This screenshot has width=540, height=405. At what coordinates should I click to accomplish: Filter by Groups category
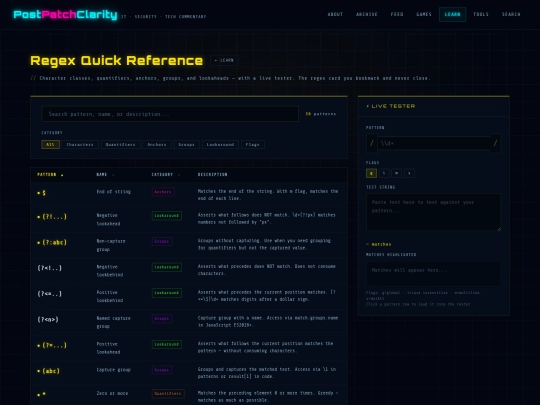click(x=186, y=145)
